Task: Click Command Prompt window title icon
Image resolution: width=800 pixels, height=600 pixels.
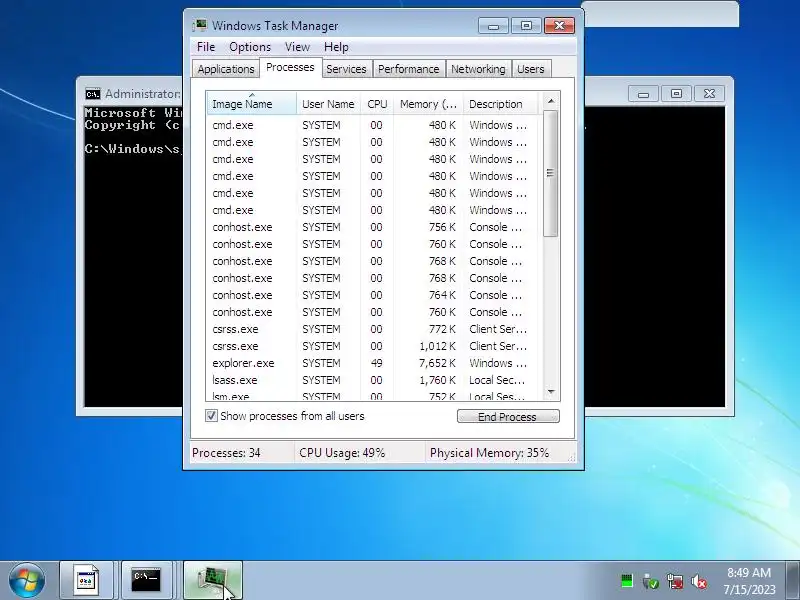Action: point(92,94)
